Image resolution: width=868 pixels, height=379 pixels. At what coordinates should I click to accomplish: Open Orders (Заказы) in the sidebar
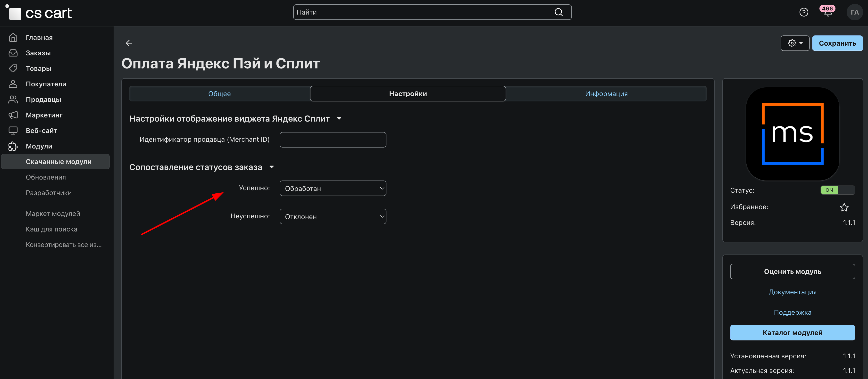tap(38, 53)
